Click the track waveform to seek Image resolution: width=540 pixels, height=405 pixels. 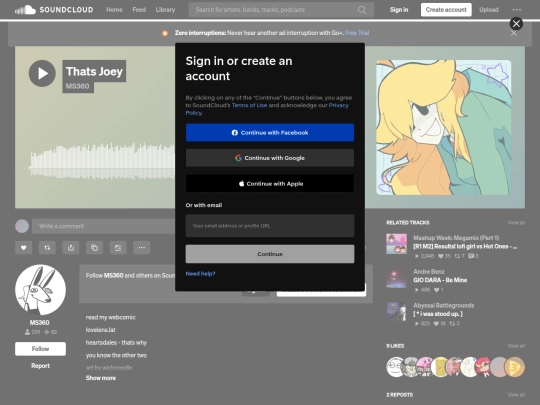point(102,162)
